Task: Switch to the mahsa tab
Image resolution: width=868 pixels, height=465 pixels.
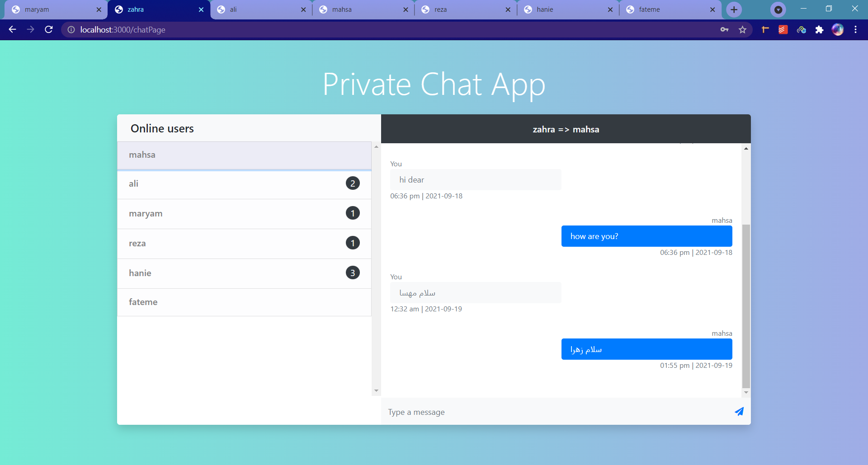Action: click(363, 9)
